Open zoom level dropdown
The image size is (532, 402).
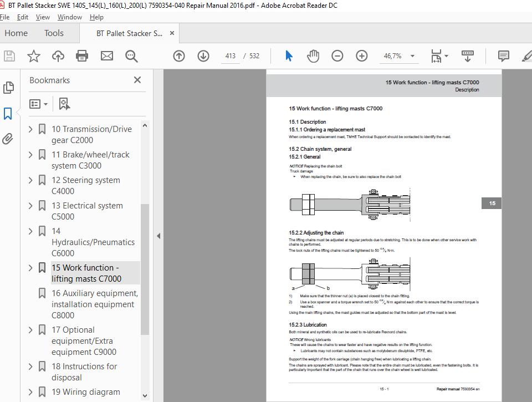(x=412, y=56)
